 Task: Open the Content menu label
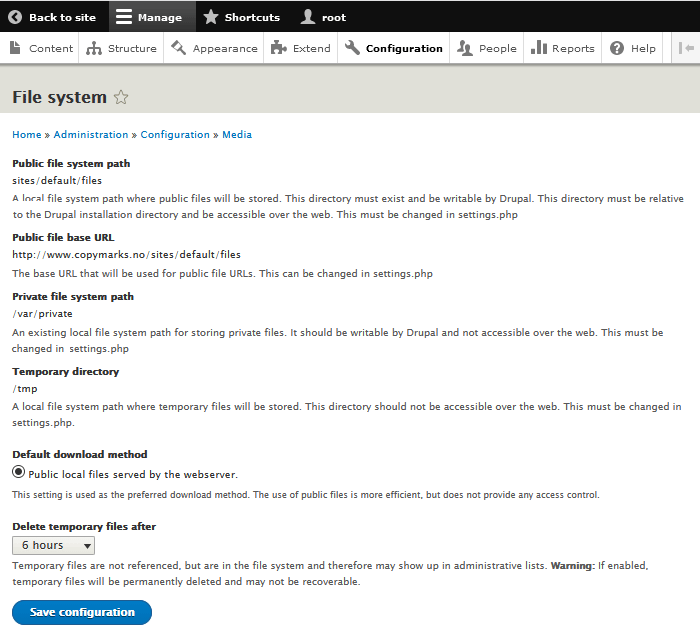[x=51, y=48]
